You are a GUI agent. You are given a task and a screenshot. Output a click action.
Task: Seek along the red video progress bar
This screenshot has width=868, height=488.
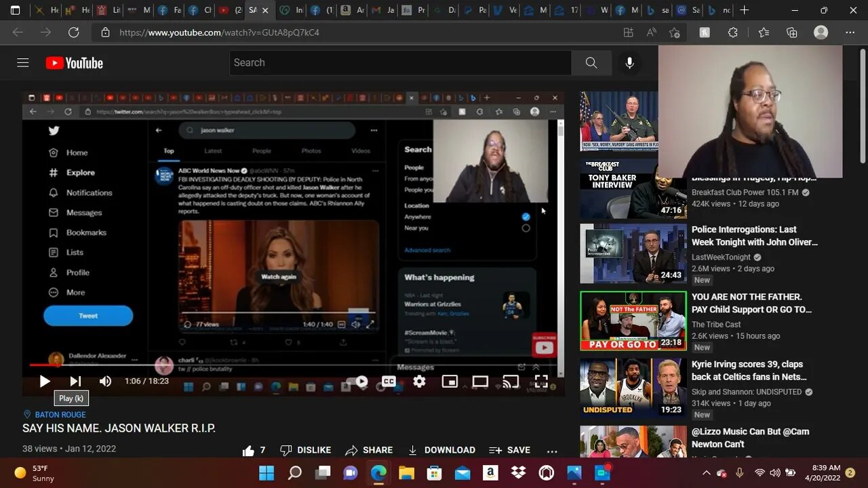293,365
